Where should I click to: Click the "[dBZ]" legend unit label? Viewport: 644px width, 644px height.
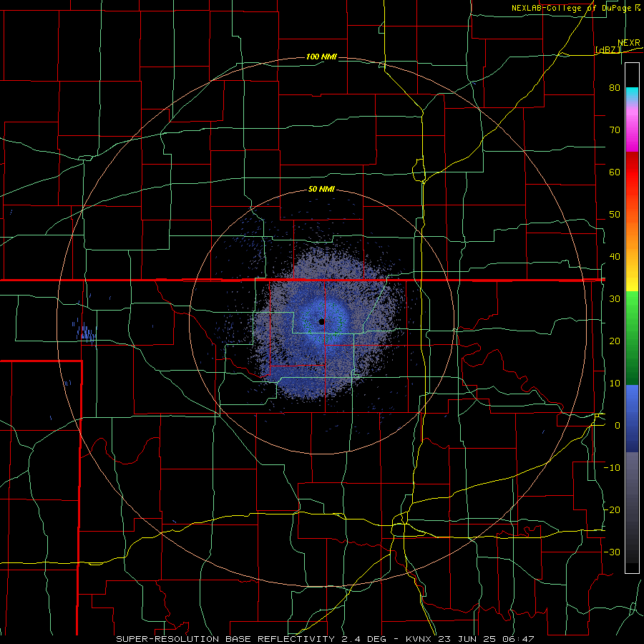click(608, 50)
